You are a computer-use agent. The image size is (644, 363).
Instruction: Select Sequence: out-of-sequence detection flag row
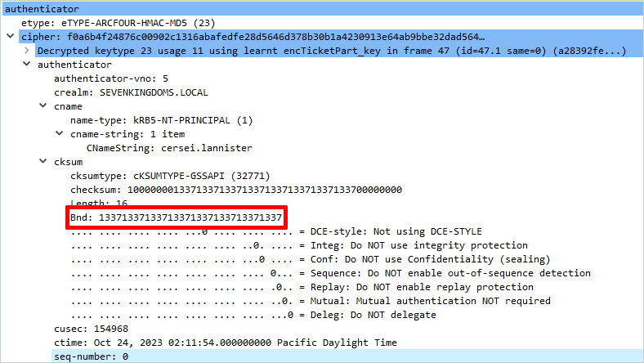331,273
